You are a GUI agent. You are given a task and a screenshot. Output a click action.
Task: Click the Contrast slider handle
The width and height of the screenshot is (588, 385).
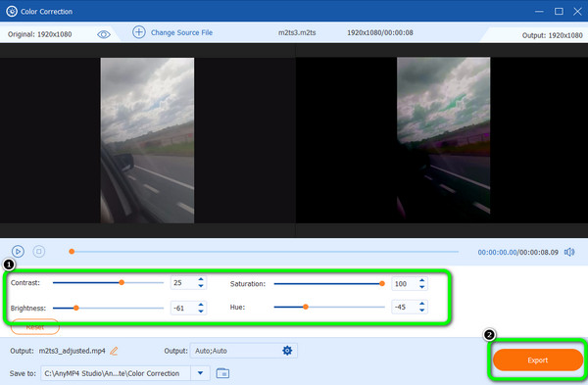(x=122, y=282)
